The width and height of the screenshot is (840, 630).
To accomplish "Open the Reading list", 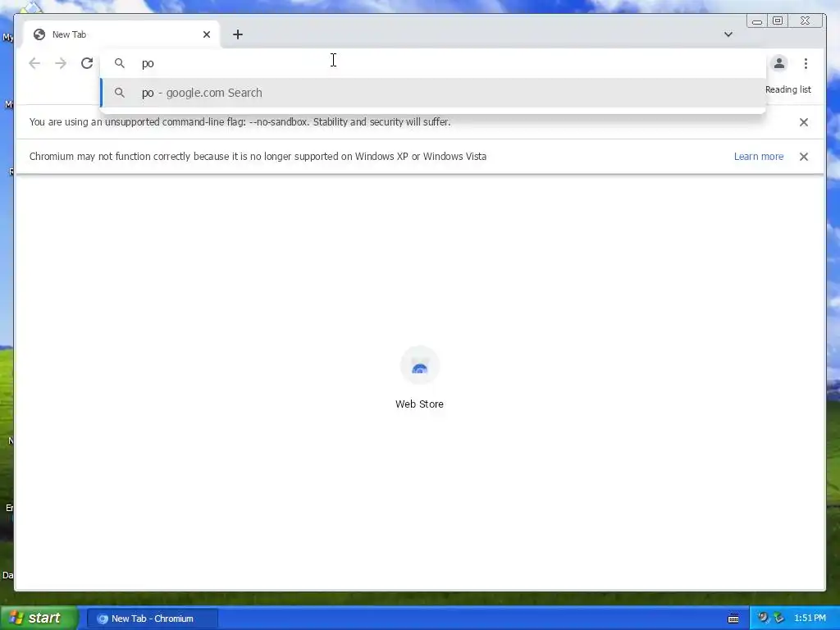I will pyautogui.click(x=787, y=89).
